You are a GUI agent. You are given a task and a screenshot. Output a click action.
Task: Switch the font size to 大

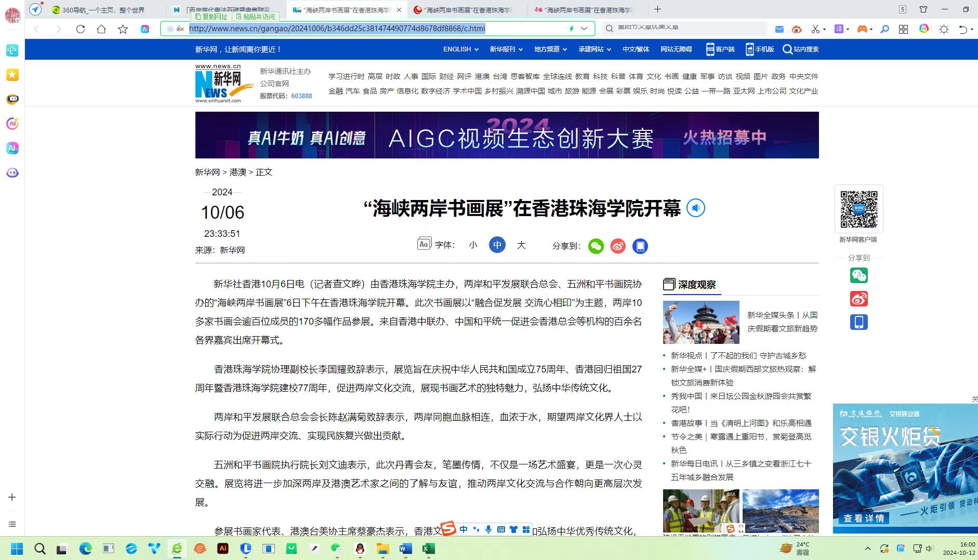(x=521, y=245)
